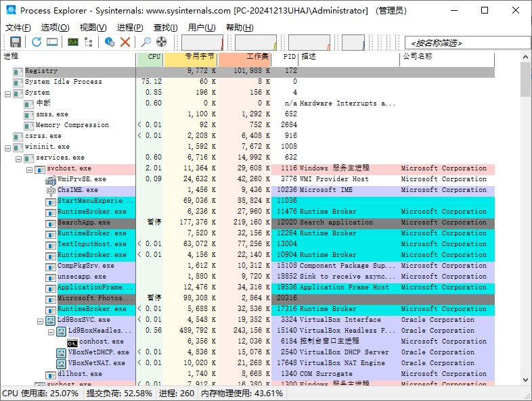Screen dimensions: 532x401
Task: Open the 视图(V) menu
Action: (93, 28)
